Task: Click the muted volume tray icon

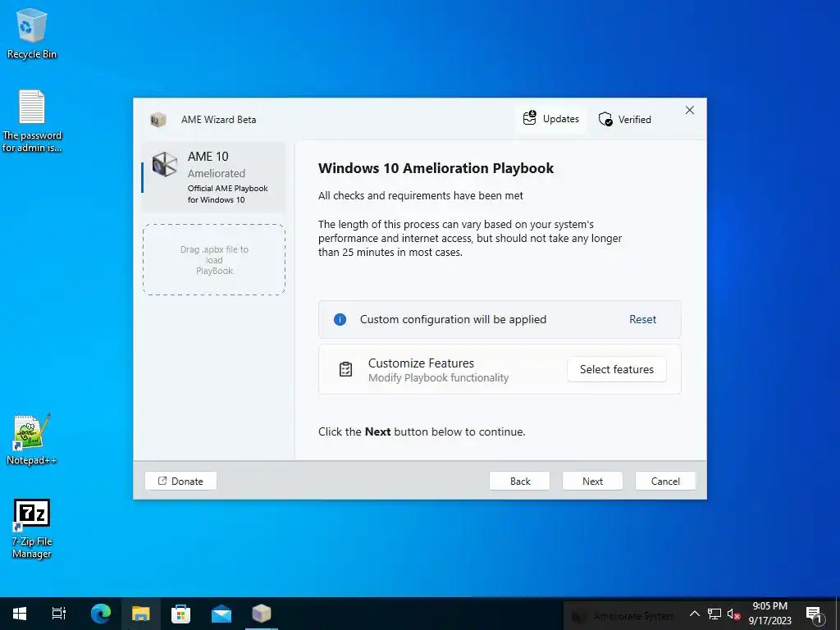Action: click(x=733, y=614)
